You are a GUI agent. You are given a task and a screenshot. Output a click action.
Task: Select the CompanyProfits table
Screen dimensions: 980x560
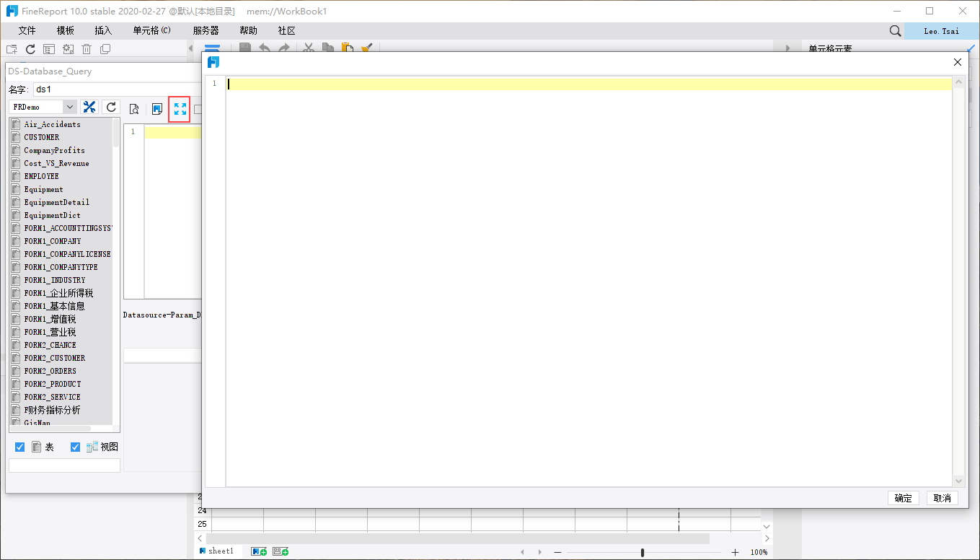coord(62,150)
